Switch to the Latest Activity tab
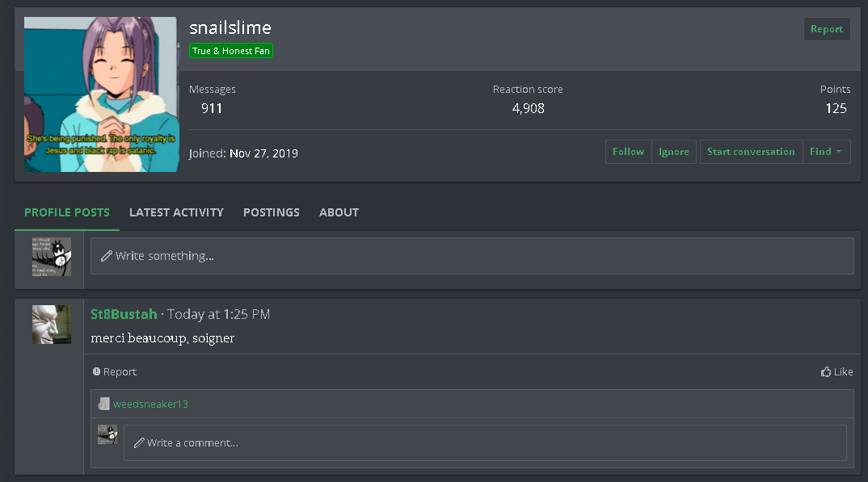868x482 pixels. [x=176, y=212]
